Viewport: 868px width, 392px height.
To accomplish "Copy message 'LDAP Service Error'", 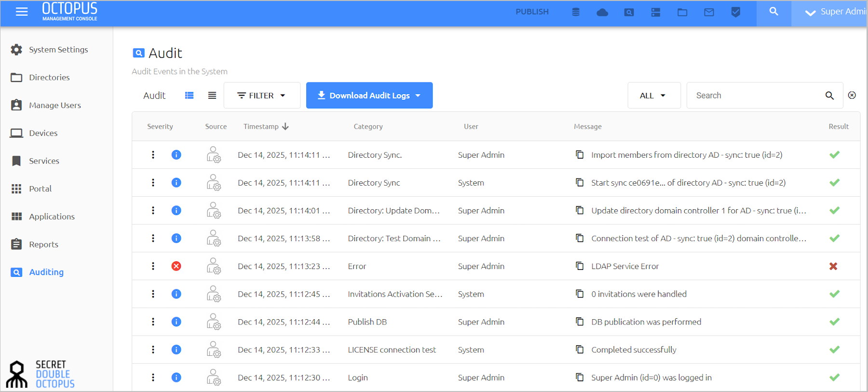I will (x=580, y=266).
